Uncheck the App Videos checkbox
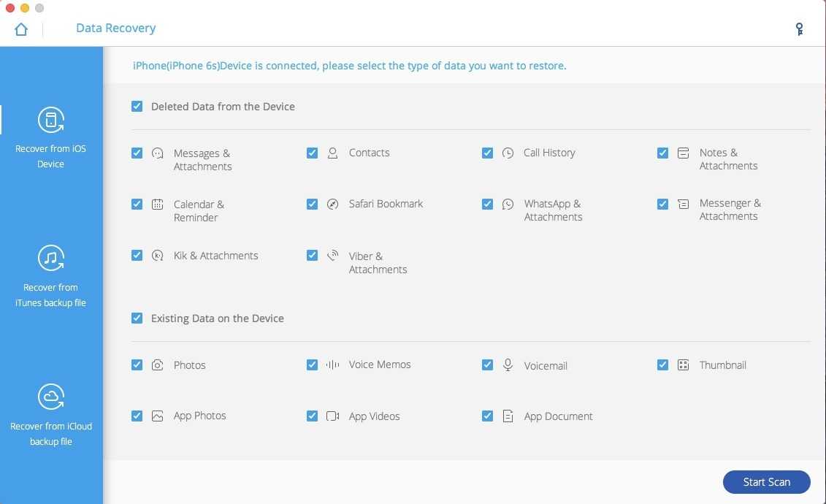The width and height of the screenshot is (826, 504). coord(313,416)
